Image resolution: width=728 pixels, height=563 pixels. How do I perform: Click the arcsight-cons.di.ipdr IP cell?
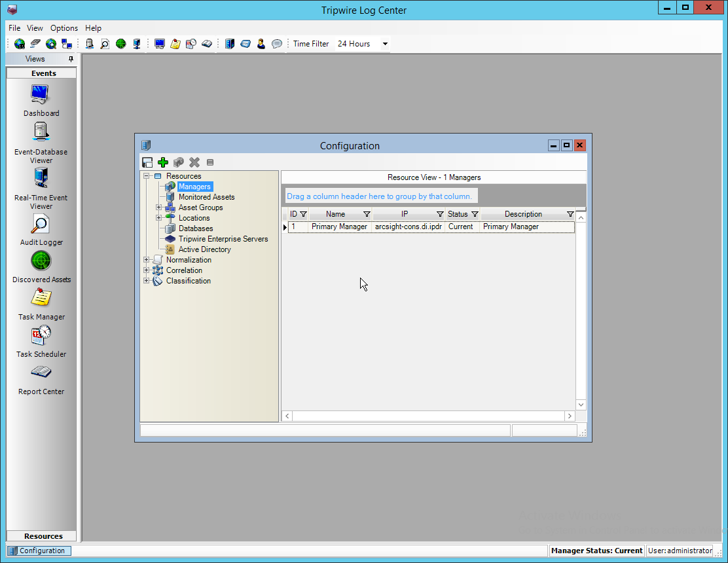coord(409,227)
